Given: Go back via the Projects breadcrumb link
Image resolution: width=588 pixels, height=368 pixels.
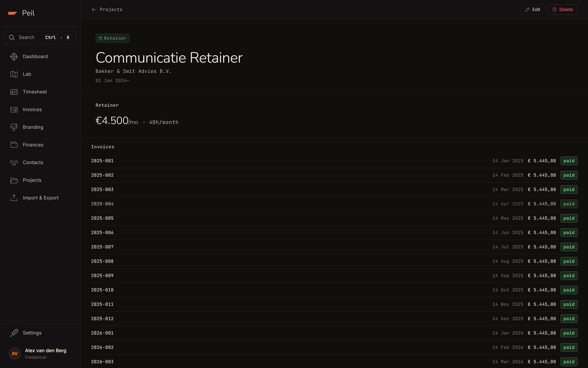Looking at the screenshot, I should click(x=111, y=10).
